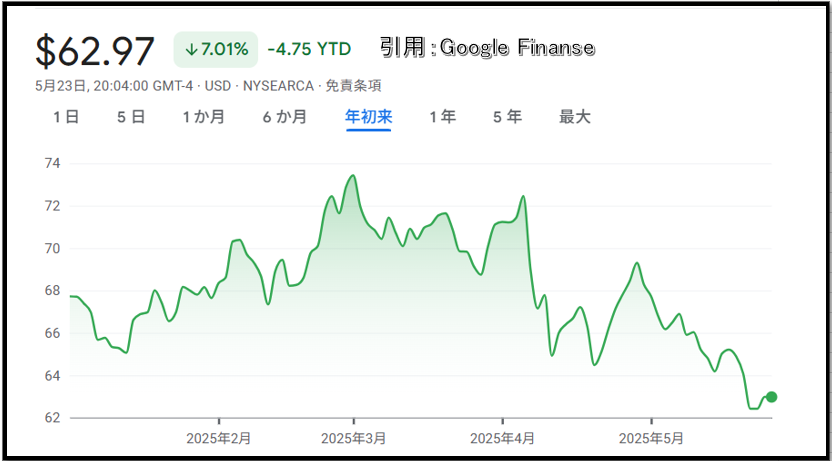The height and width of the screenshot is (461, 832).
Task: Switch to the 1年 range tab
Action: click(443, 117)
